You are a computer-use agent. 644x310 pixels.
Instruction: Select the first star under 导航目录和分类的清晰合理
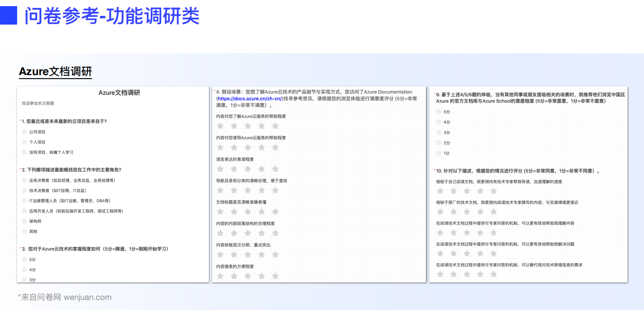(220, 190)
